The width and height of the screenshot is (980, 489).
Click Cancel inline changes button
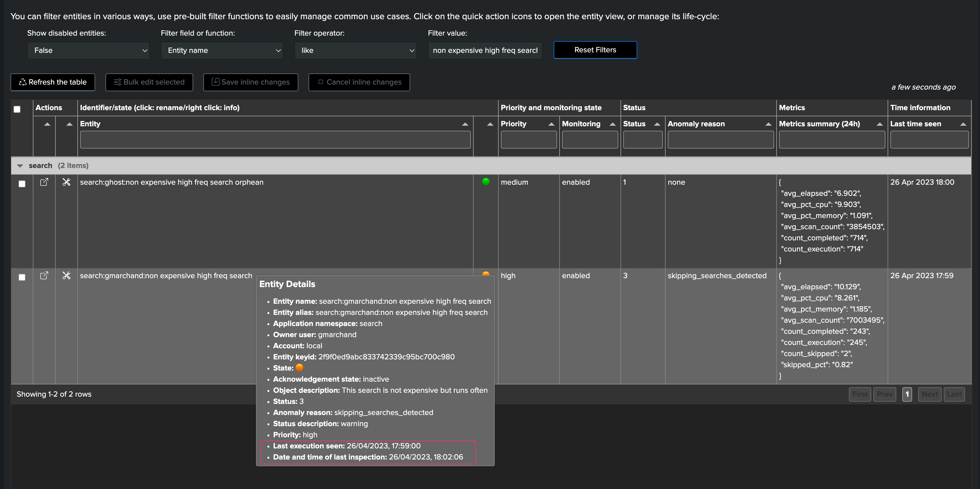[359, 82]
